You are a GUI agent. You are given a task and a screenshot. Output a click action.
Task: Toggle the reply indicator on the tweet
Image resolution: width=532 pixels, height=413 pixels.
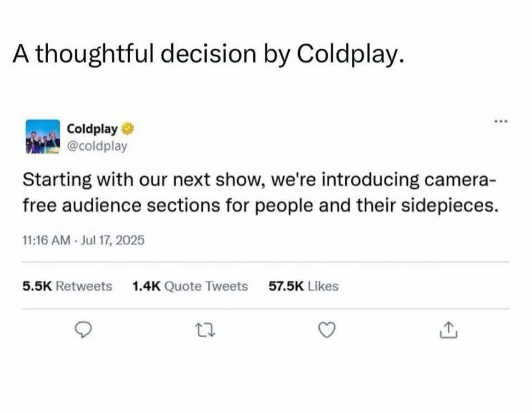tap(83, 330)
